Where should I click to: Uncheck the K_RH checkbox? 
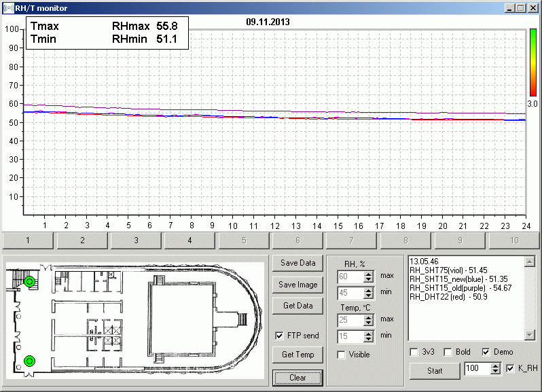[511, 369]
